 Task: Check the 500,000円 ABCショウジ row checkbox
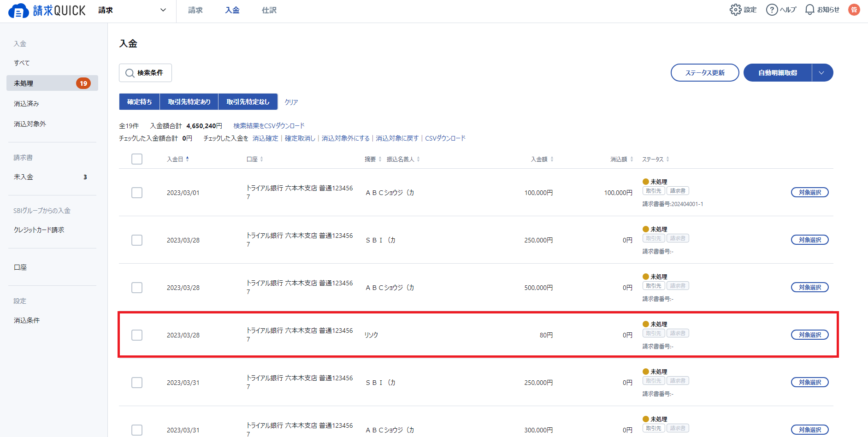[x=137, y=288]
